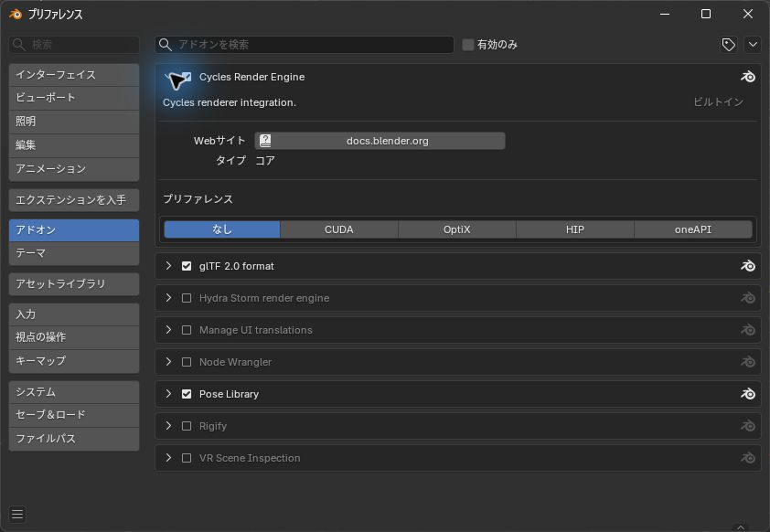Expand the Hydra Storm render engine details

(168, 298)
